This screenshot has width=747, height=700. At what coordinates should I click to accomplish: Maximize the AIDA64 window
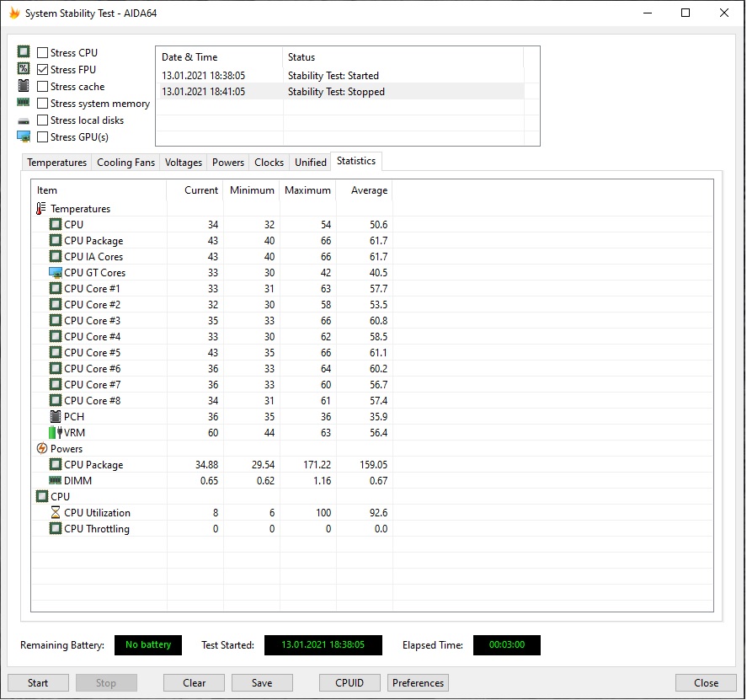pos(686,13)
